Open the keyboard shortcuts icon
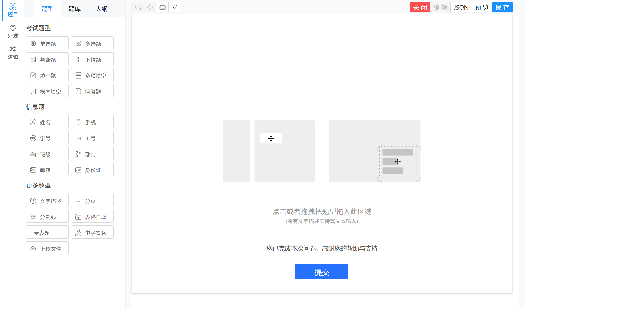Image resolution: width=644 pixels, height=309 pixels. pos(162,7)
